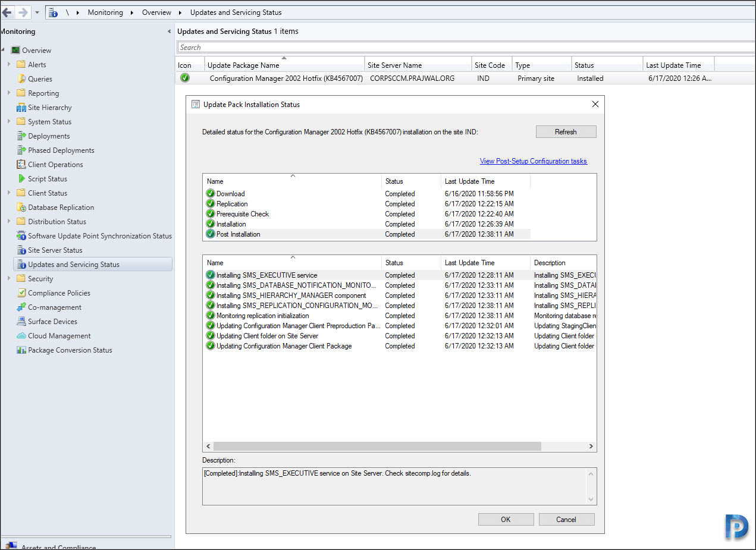
Task: Open Site Hierarchy in the sidebar
Action: [50, 108]
